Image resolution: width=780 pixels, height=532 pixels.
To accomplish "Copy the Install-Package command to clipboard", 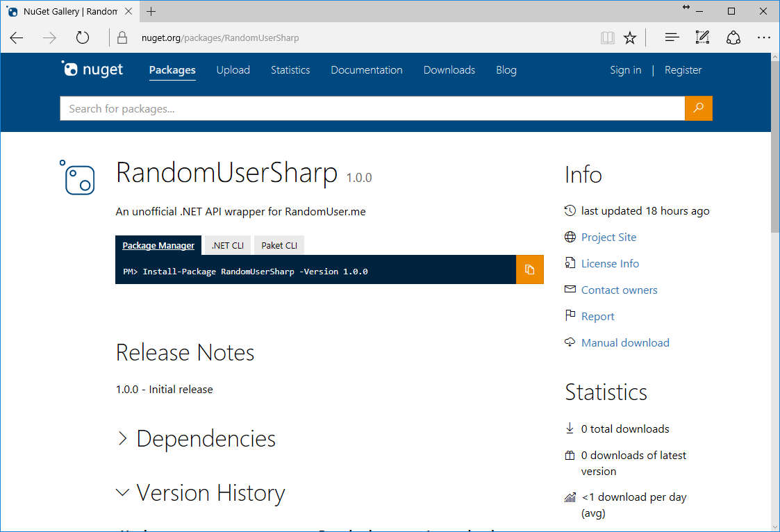I will (529, 269).
